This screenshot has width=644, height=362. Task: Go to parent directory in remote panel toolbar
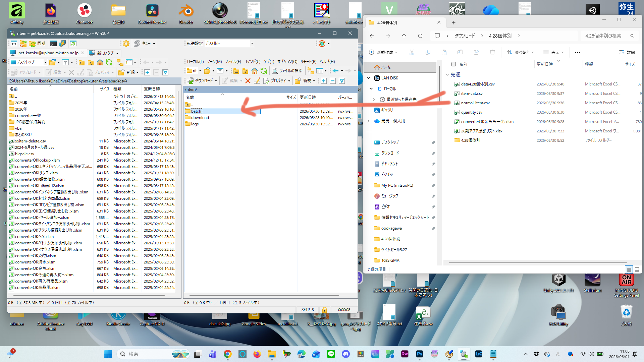pyautogui.click(x=236, y=71)
